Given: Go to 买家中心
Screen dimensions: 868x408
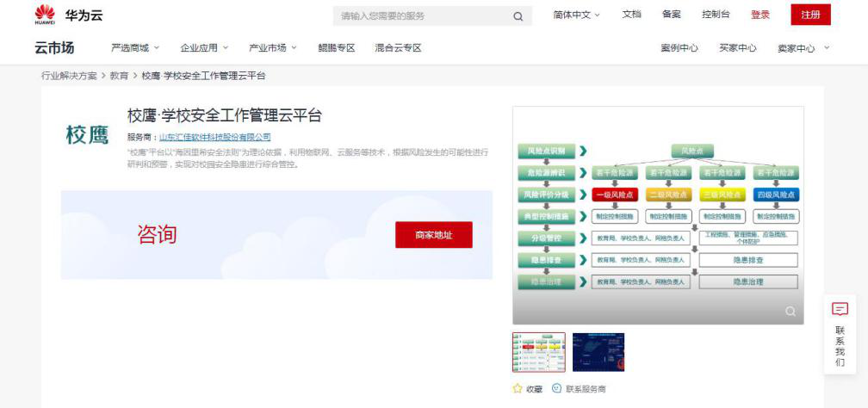Looking at the screenshot, I should tap(738, 48).
